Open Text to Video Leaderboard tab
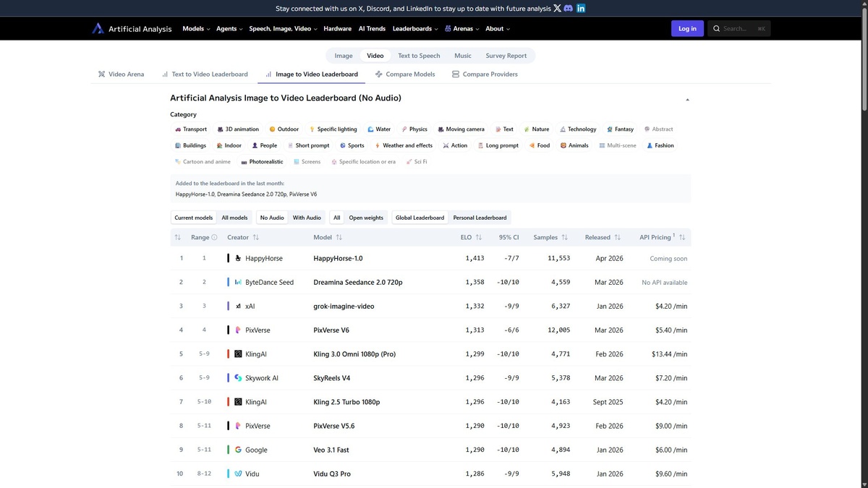Image resolution: width=868 pixels, height=488 pixels. (x=205, y=74)
